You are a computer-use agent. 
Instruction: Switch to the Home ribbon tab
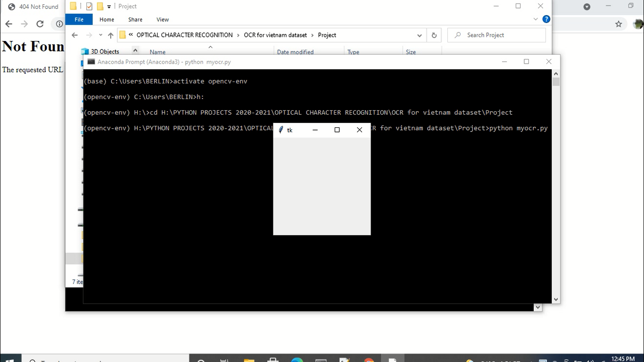[x=107, y=19]
